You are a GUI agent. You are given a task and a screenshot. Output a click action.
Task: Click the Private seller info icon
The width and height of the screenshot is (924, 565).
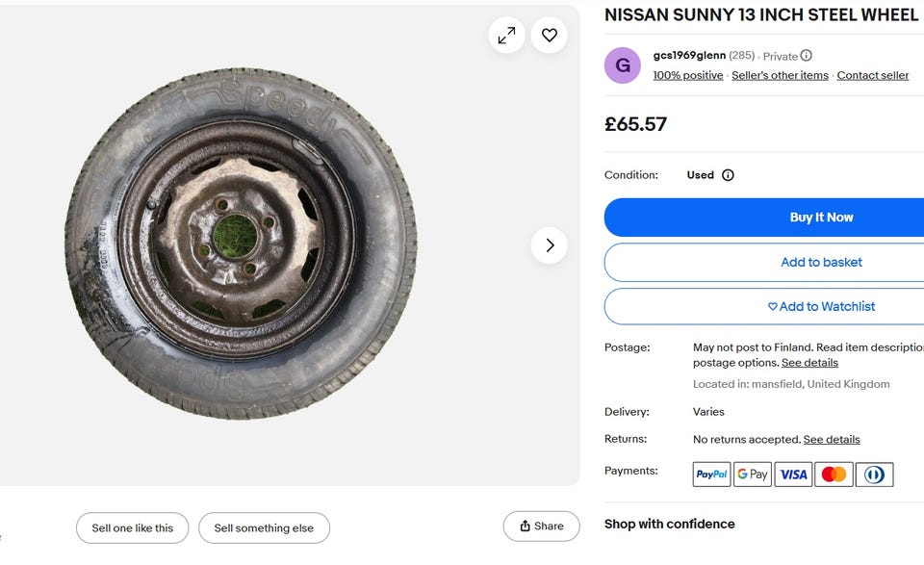click(x=807, y=56)
